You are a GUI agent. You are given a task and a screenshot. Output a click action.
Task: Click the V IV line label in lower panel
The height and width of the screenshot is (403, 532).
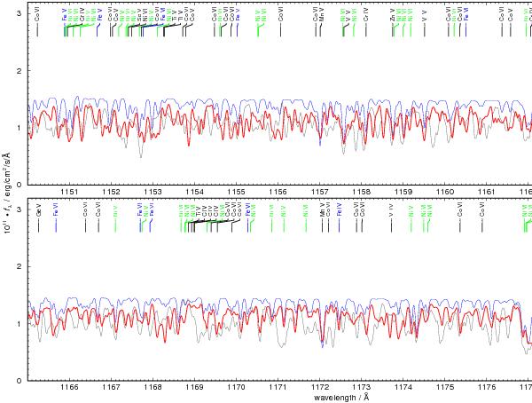coord(391,212)
